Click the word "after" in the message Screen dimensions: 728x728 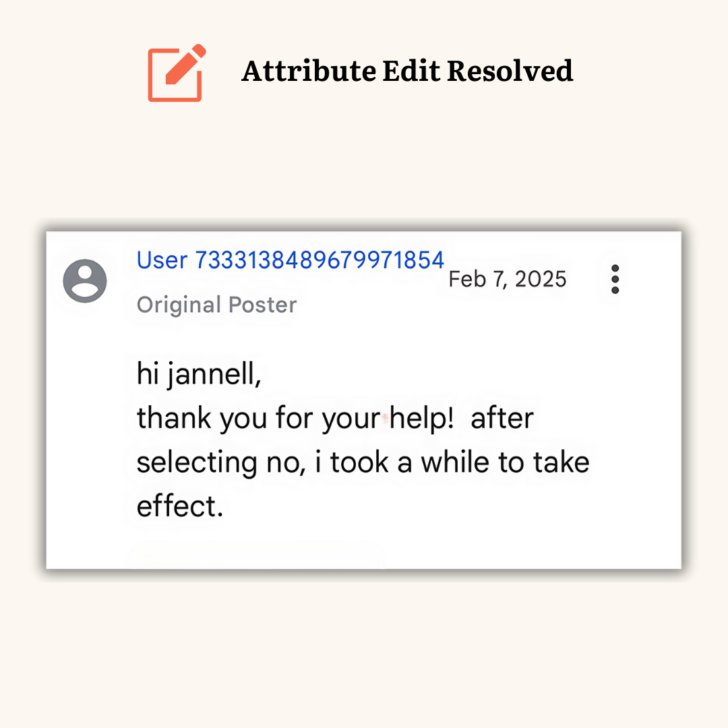click(x=502, y=418)
